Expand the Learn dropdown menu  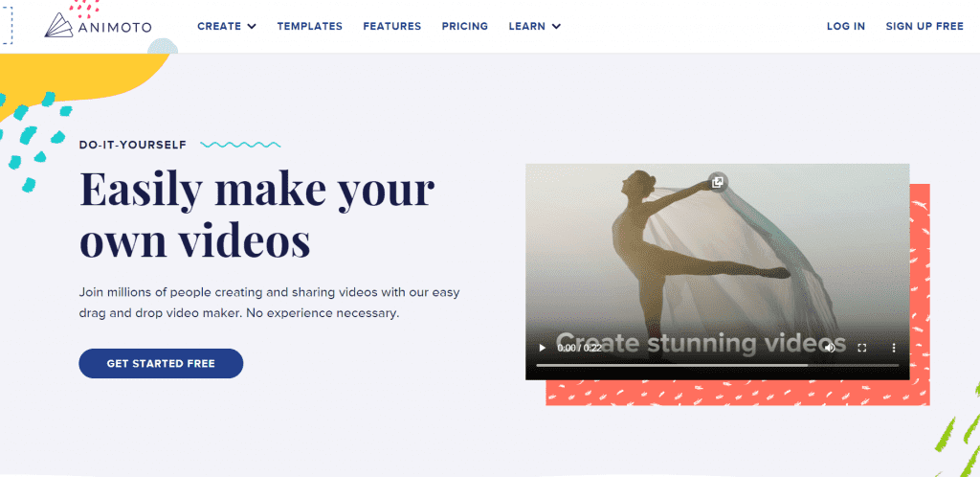534,26
